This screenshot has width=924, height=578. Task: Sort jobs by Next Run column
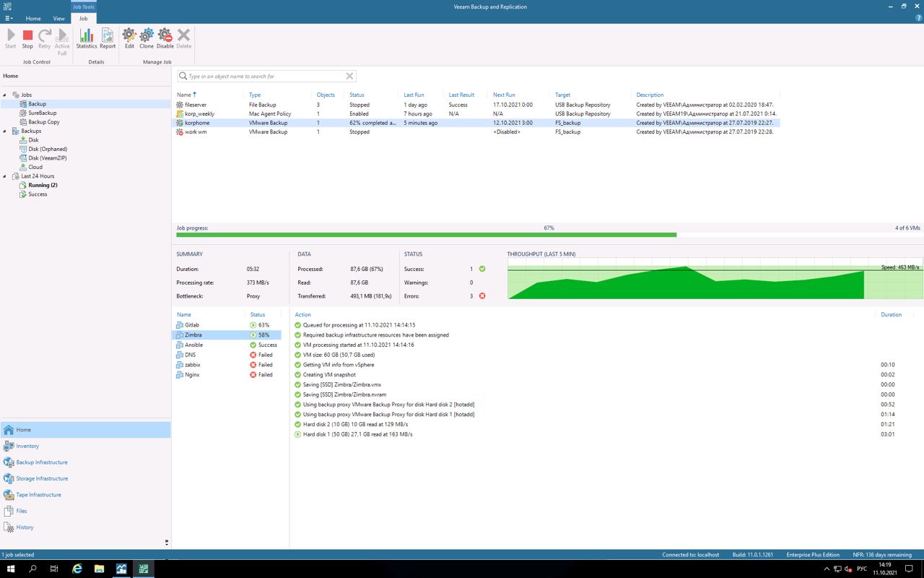(x=504, y=95)
